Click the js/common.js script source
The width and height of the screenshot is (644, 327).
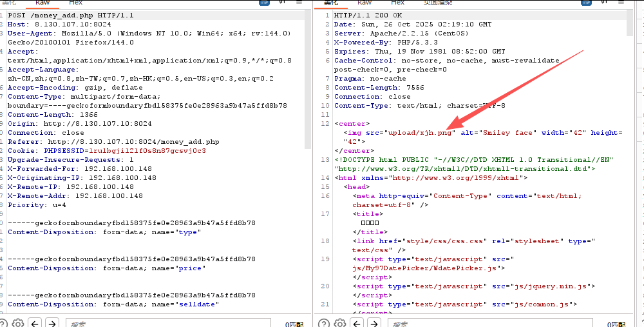[541, 305]
